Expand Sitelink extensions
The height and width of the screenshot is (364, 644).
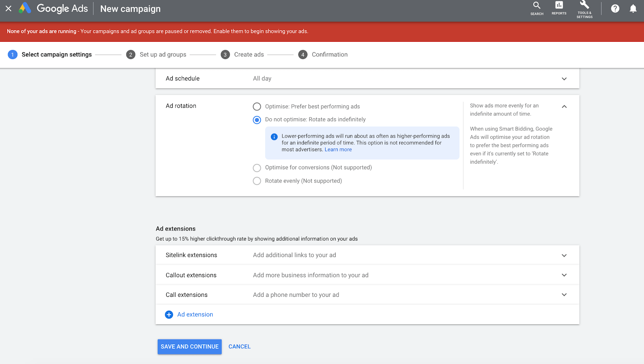[564, 255]
